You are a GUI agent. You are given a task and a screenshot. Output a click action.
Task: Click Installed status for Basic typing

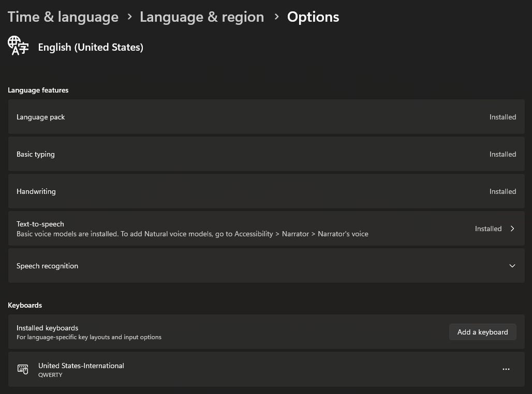tap(503, 154)
